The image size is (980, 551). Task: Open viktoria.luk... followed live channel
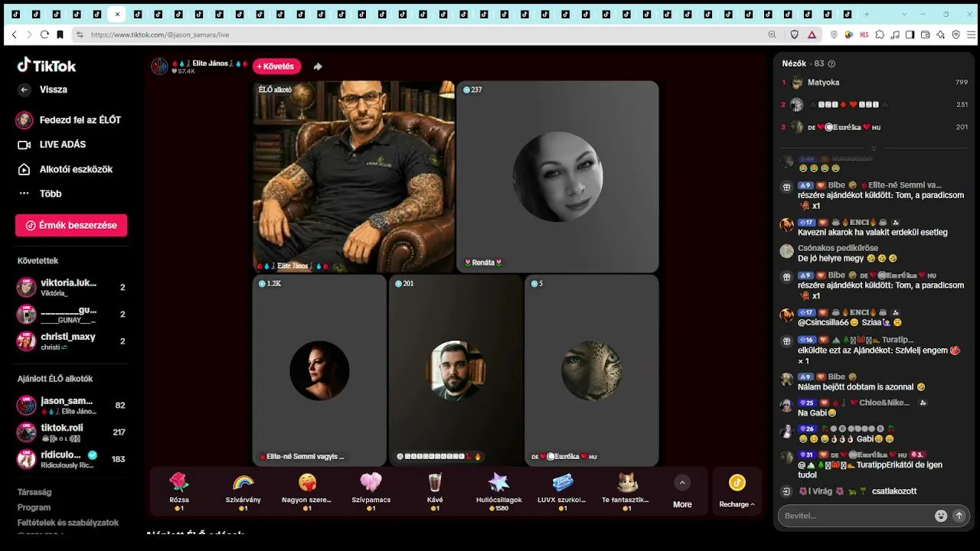pos(70,287)
